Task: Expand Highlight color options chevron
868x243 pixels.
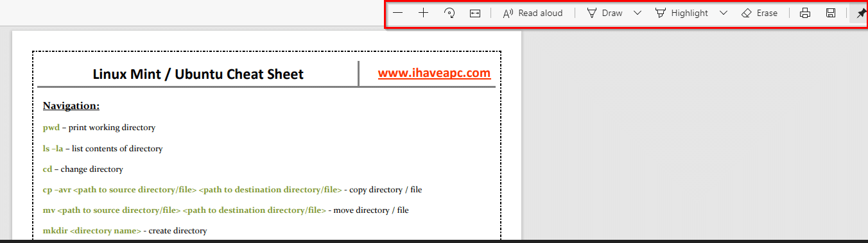Action: pyautogui.click(x=724, y=13)
